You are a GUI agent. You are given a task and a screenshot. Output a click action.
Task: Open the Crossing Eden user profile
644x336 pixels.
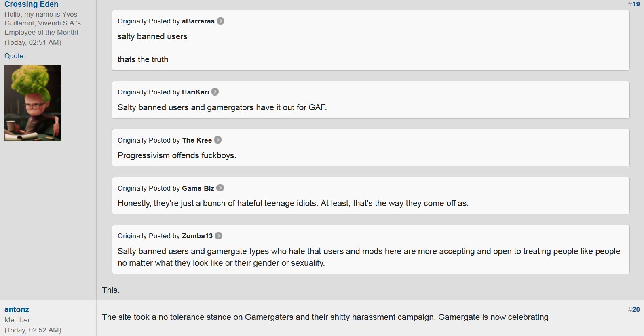pos(32,4)
